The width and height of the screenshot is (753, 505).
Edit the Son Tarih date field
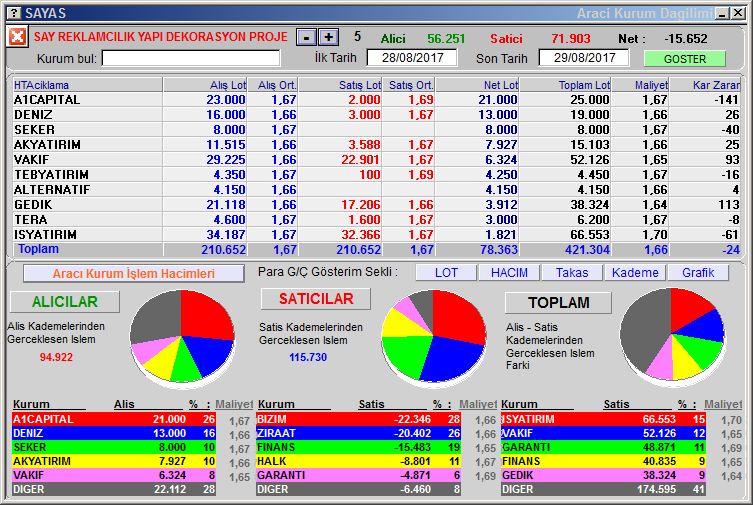pyautogui.click(x=584, y=58)
